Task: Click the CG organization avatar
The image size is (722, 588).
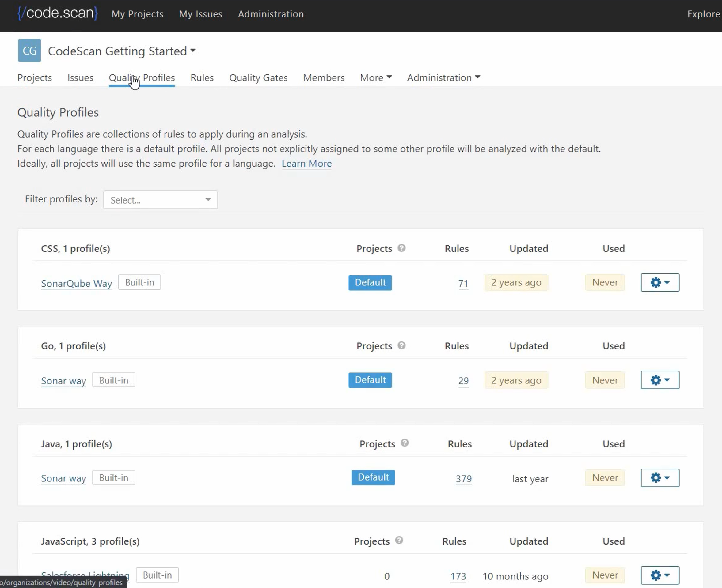Action: [29, 51]
